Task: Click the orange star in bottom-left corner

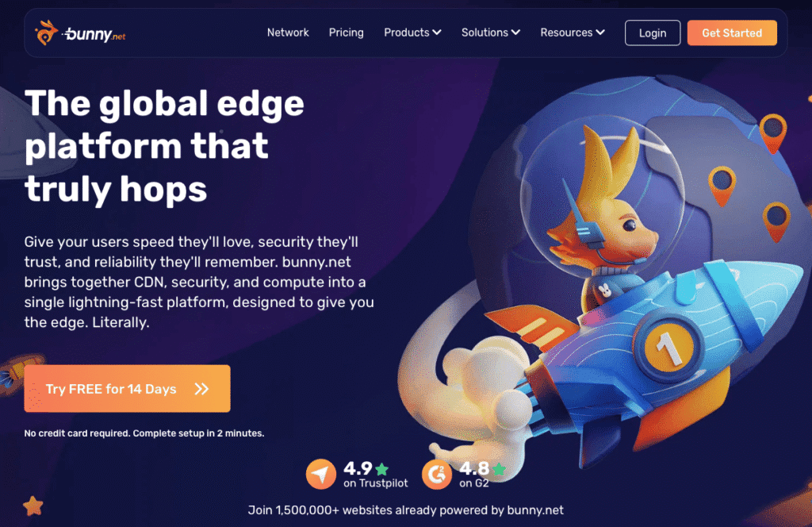Action: [x=33, y=506]
